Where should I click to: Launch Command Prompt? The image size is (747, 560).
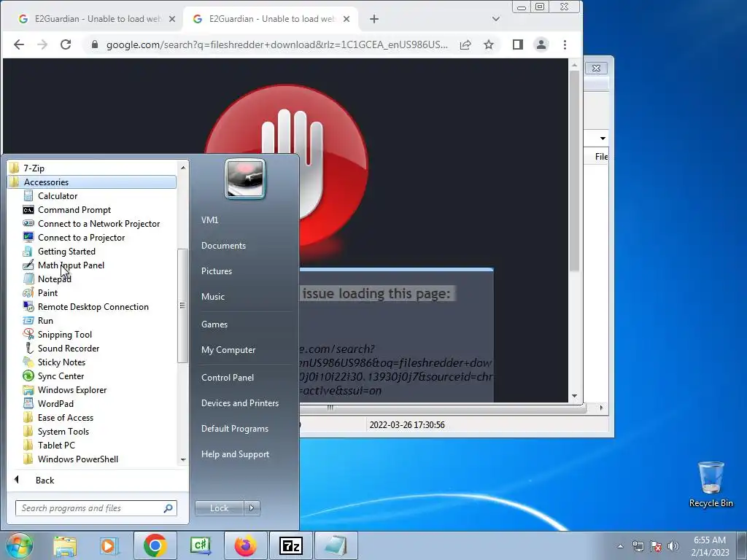[74, 209]
